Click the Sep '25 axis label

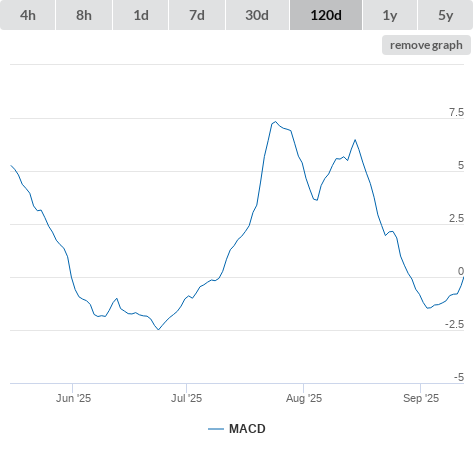(421, 398)
